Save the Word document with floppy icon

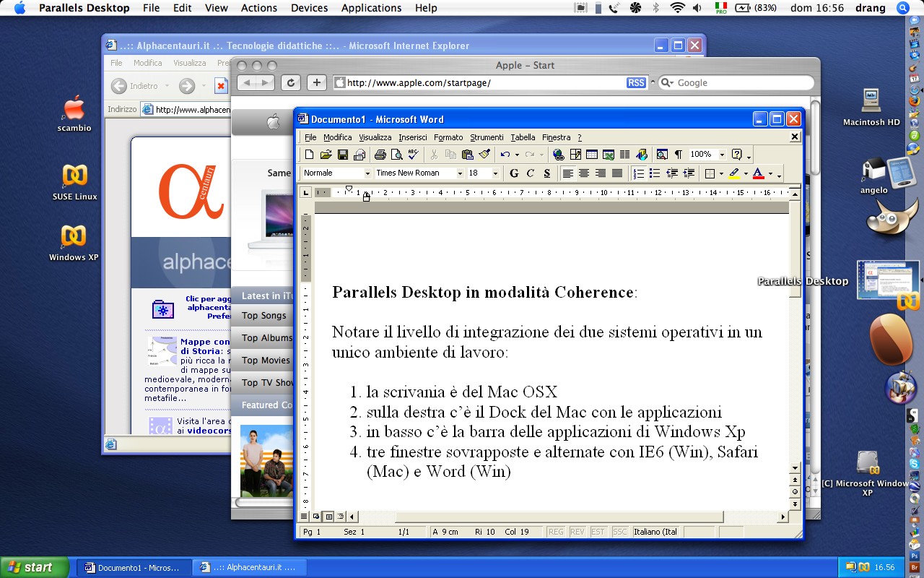click(343, 155)
